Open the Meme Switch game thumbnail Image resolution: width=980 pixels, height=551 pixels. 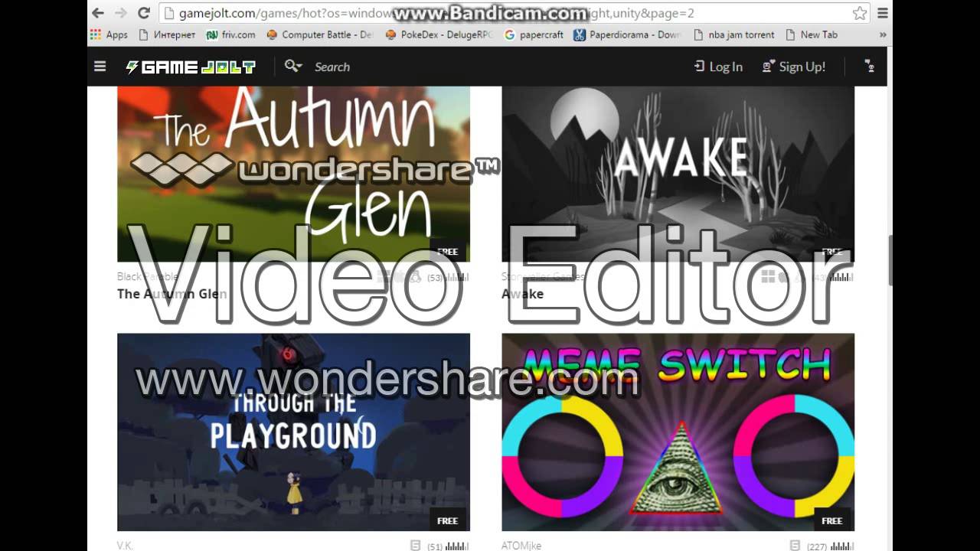678,432
